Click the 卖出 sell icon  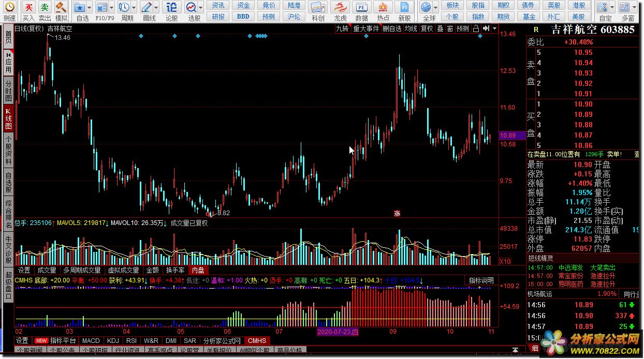coord(45,7)
